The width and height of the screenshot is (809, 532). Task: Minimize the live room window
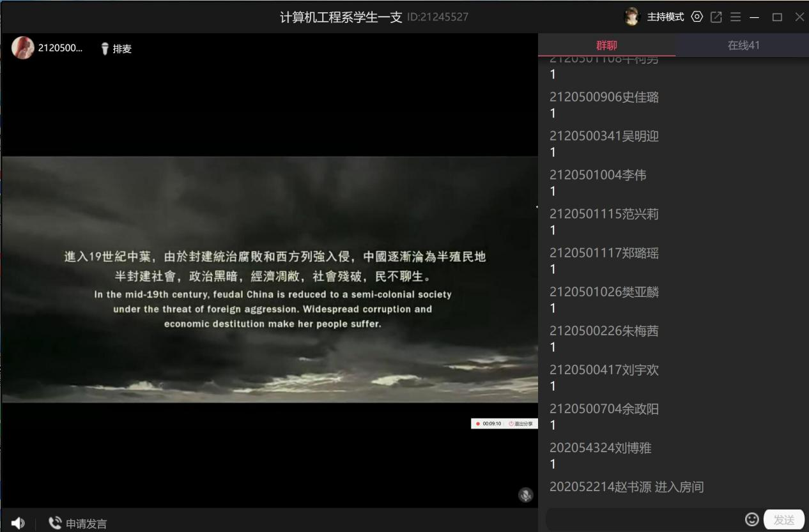tap(755, 17)
